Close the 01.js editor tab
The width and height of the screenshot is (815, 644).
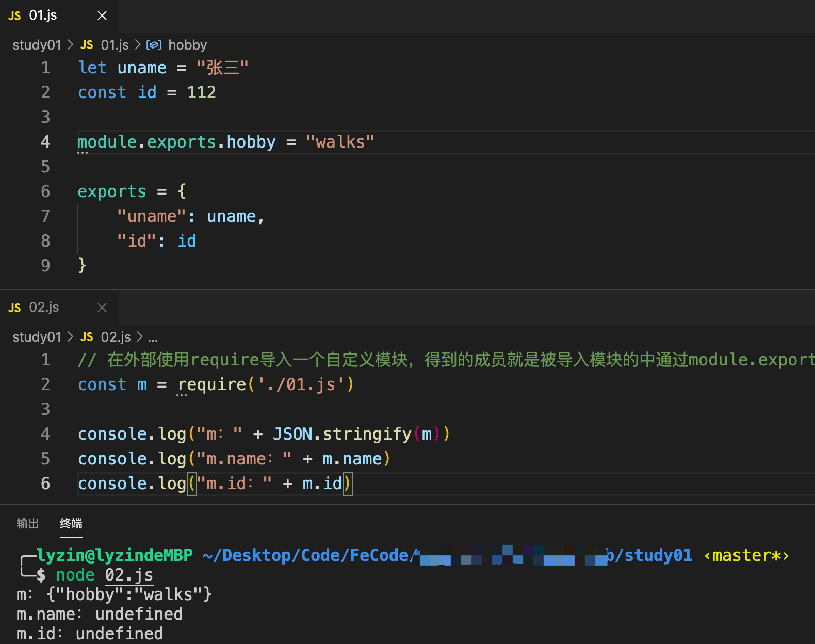(102, 15)
